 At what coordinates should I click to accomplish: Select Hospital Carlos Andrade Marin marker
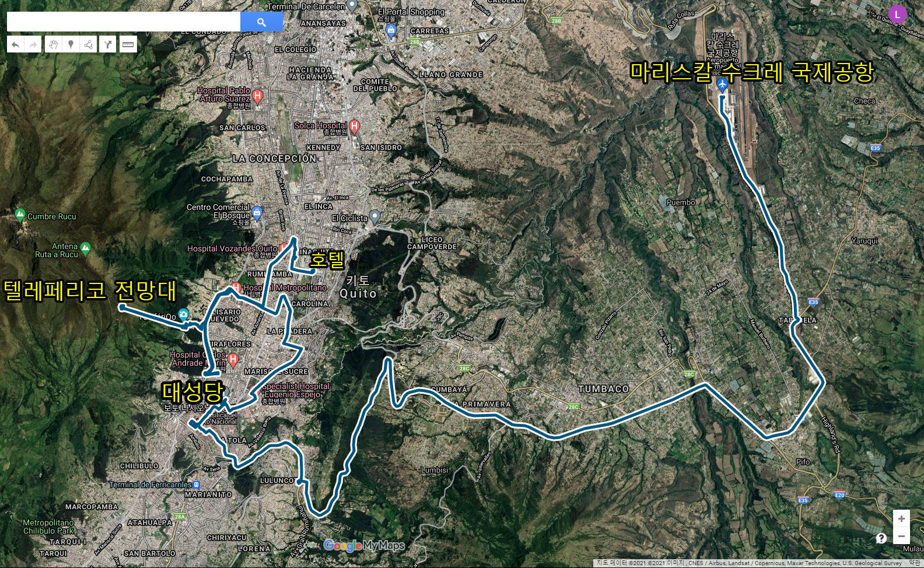click(x=233, y=359)
